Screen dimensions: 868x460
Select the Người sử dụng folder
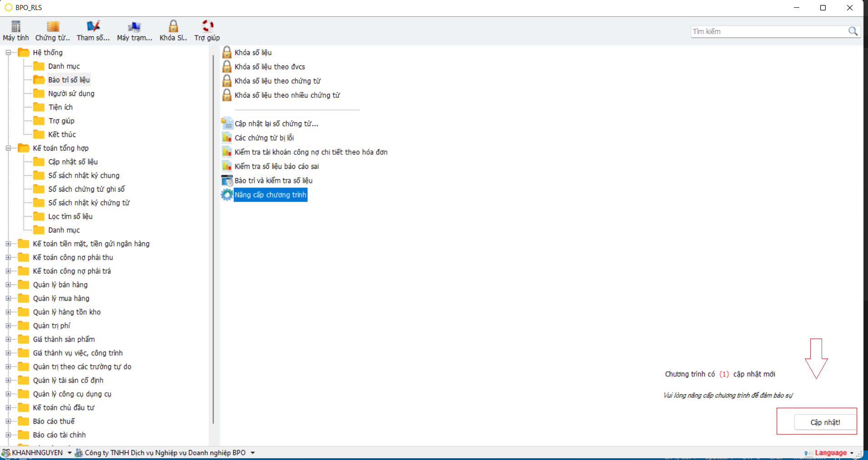(71, 94)
